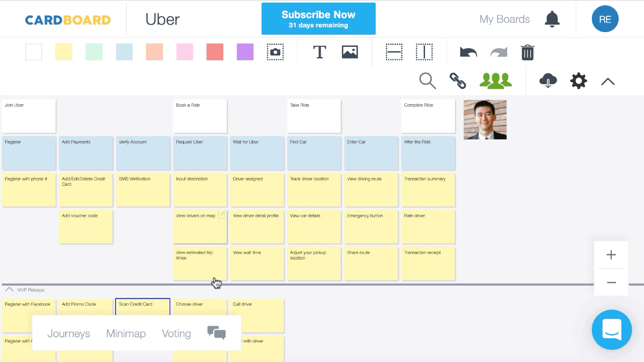Insert an image with the picture icon
644x362 pixels.
(350, 52)
